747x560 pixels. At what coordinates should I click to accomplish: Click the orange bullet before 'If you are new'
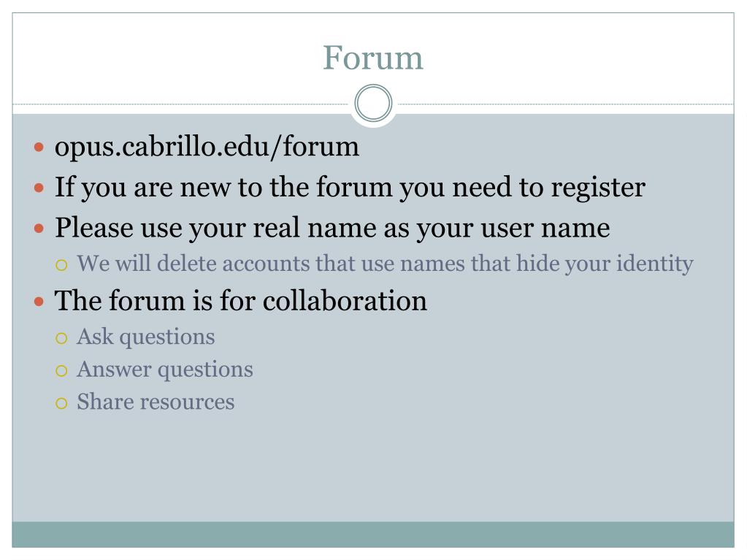click(x=39, y=188)
